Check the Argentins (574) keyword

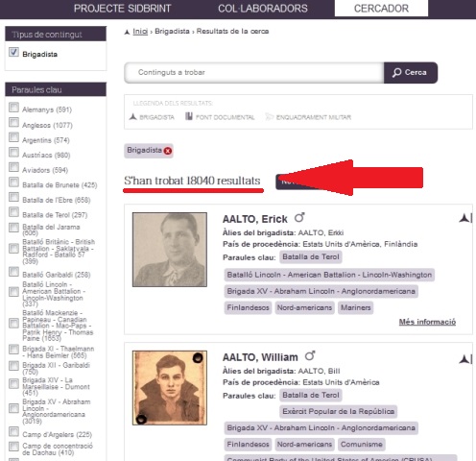click(13, 137)
